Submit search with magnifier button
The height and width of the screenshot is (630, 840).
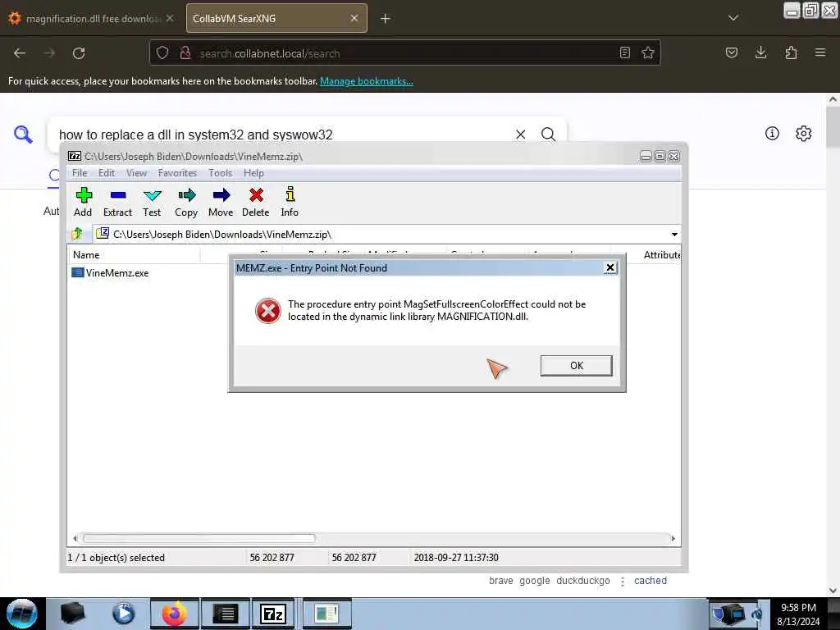pos(548,135)
